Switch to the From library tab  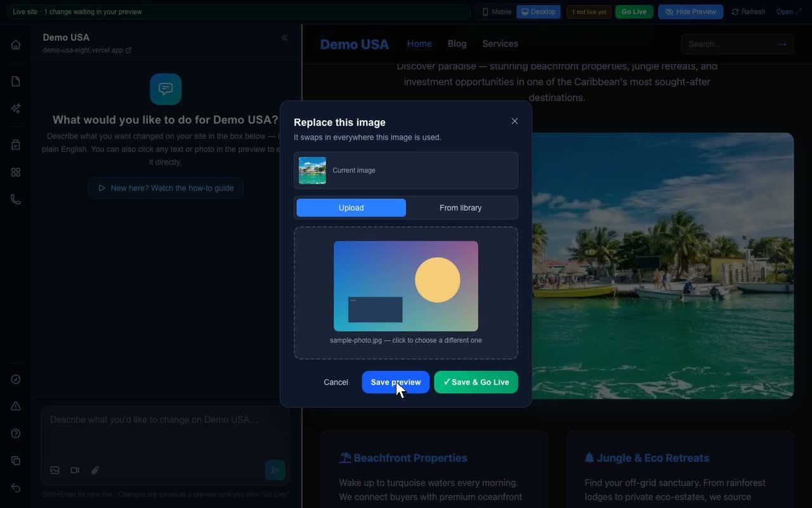[x=461, y=208]
